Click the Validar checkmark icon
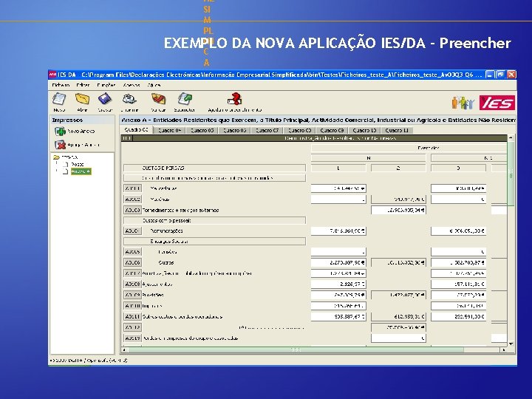This screenshot has width=532, height=399. (158, 99)
